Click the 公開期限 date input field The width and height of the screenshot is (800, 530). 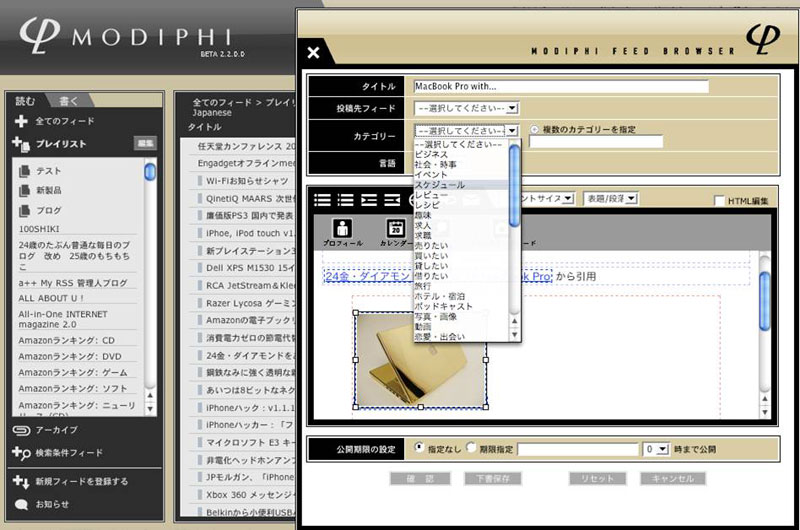point(578,449)
